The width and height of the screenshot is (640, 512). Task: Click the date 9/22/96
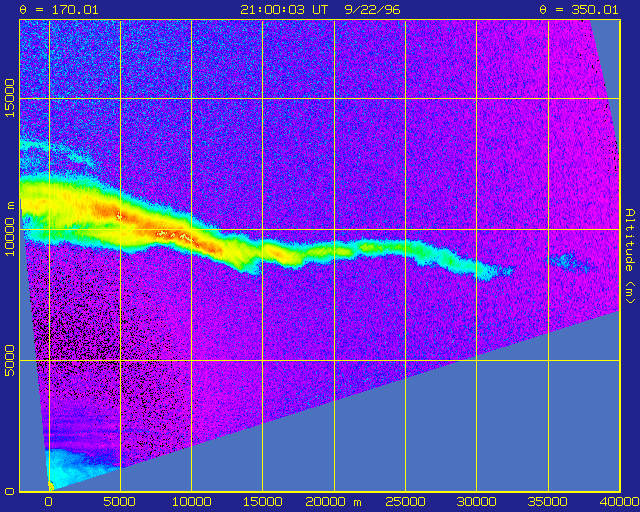point(373,9)
